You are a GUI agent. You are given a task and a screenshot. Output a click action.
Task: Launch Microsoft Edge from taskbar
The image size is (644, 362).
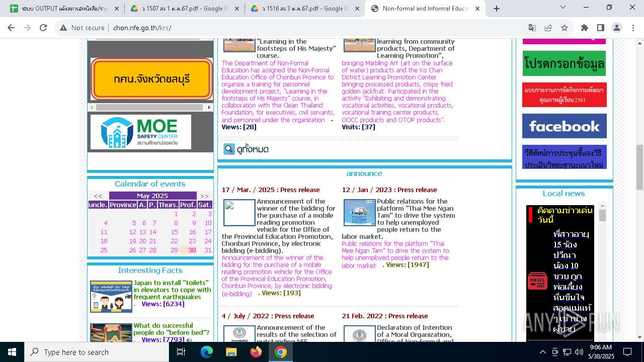point(207,352)
